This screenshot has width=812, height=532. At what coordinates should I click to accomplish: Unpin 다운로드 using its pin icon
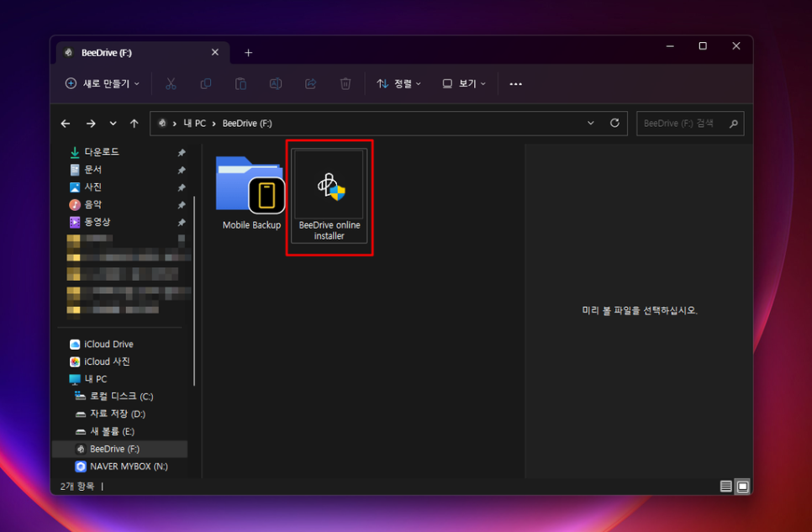pos(182,152)
